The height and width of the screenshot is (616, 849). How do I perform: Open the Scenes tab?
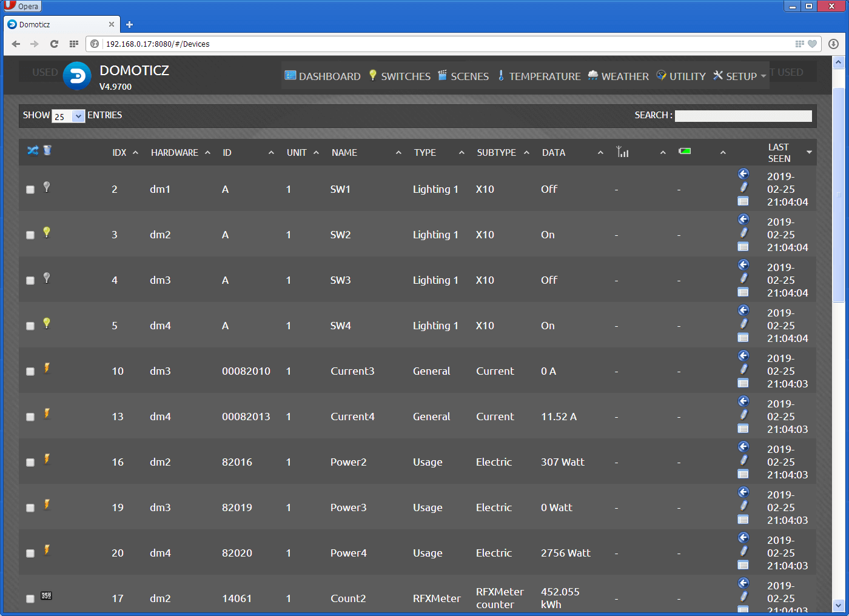(463, 76)
